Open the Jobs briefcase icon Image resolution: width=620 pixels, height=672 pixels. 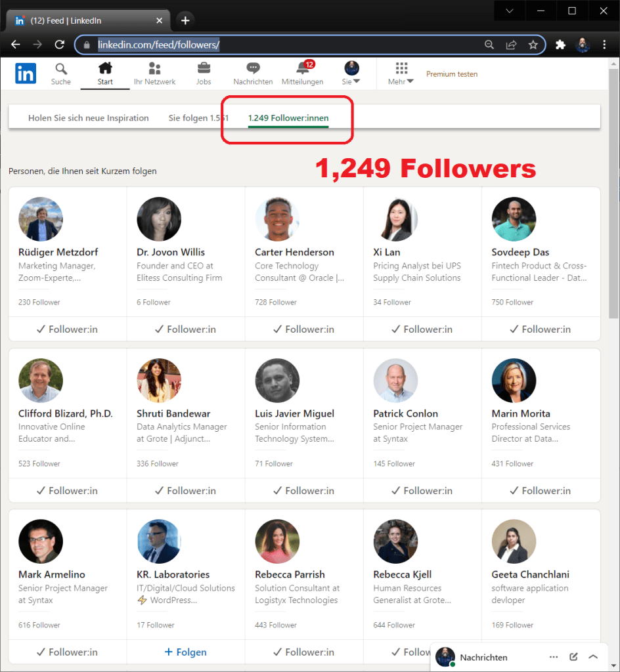pyautogui.click(x=204, y=70)
